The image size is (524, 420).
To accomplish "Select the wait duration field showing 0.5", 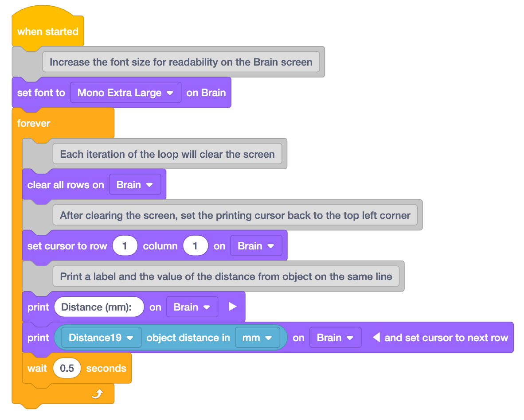I will point(67,368).
